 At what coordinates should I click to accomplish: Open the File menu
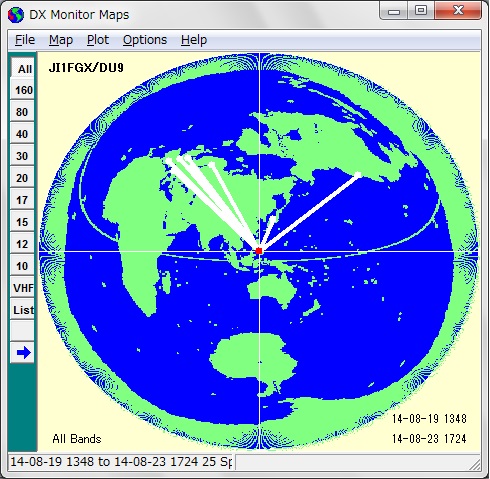tap(25, 40)
